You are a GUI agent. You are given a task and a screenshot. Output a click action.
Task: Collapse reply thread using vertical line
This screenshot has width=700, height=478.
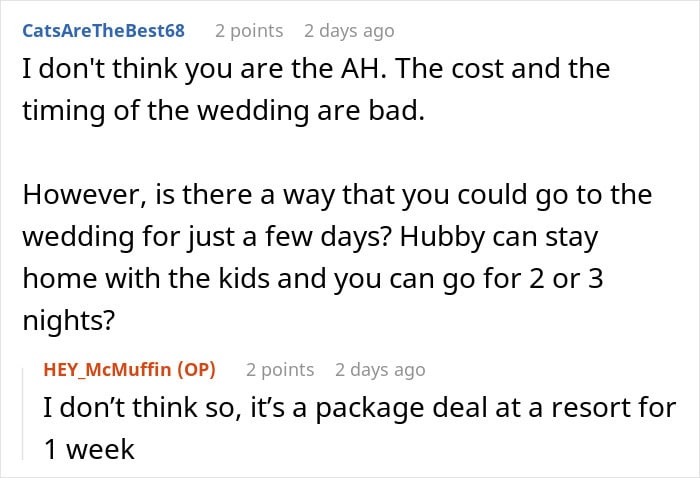pyautogui.click(x=23, y=413)
